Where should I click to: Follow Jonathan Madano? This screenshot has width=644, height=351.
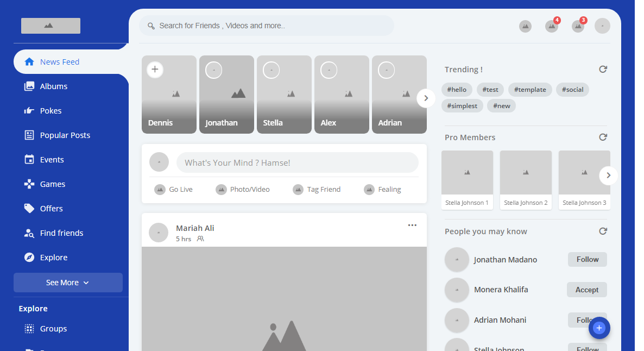tap(587, 260)
